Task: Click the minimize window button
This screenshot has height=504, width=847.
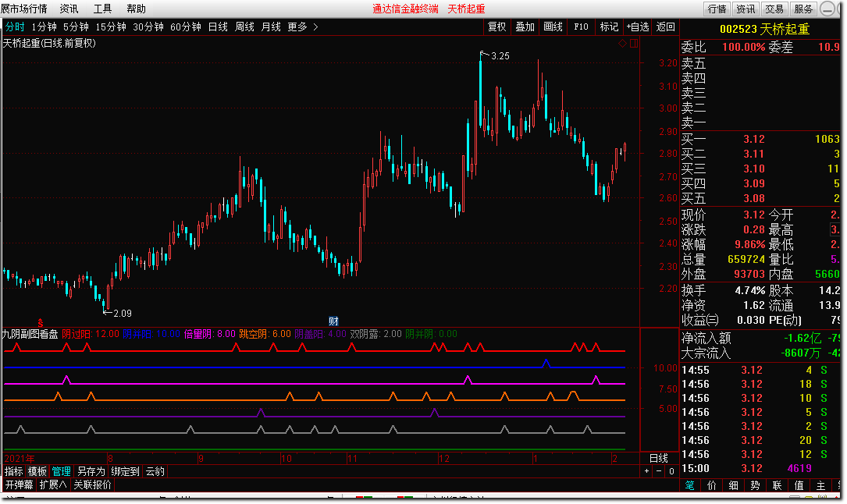Action: [827, 9]
